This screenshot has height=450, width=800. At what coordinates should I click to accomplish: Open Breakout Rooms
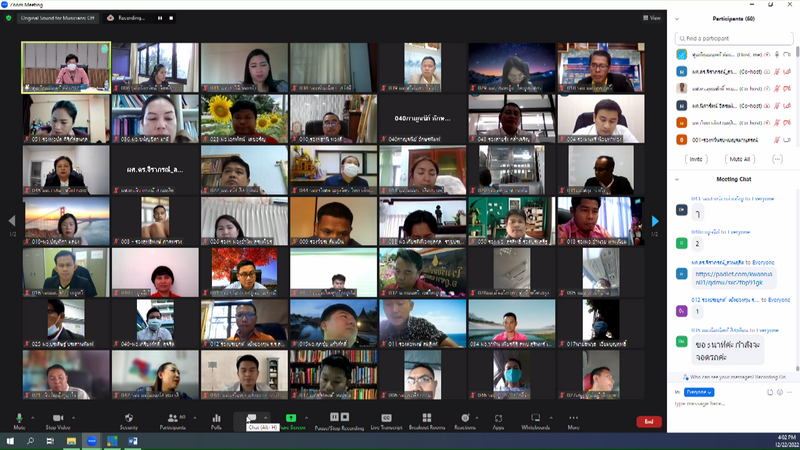coord(427,421)
